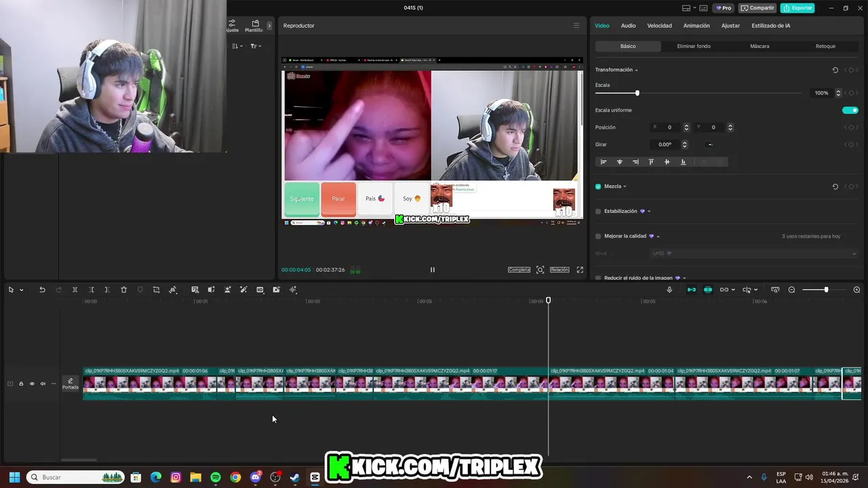Open the selection tool dropdown arrow
Viewport: 868px width, 488px height.
click(x=22, y=290)
